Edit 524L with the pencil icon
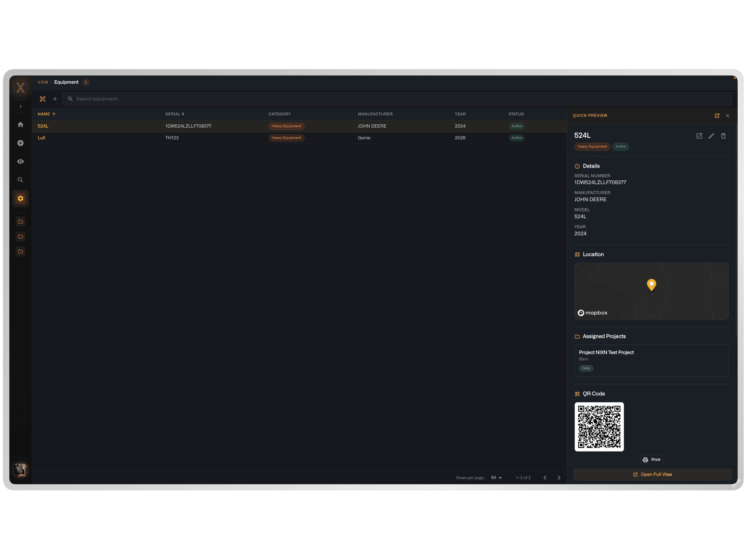 point(711,136)
